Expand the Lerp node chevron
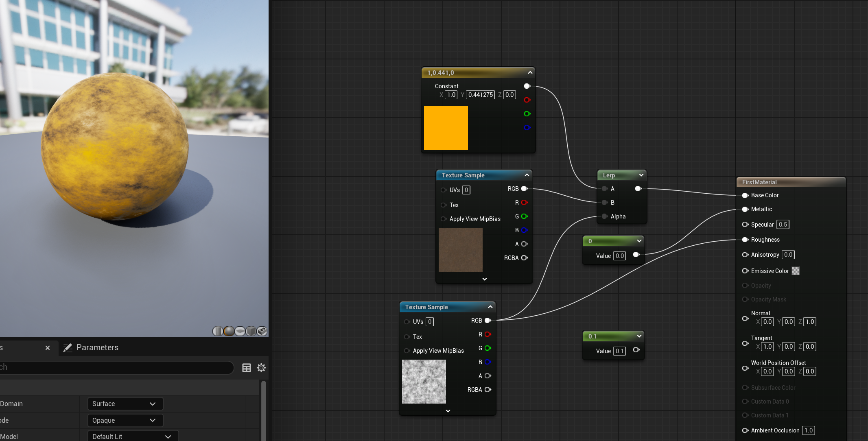Viewport: 868px width, 441px height. [x=641, y=175]
